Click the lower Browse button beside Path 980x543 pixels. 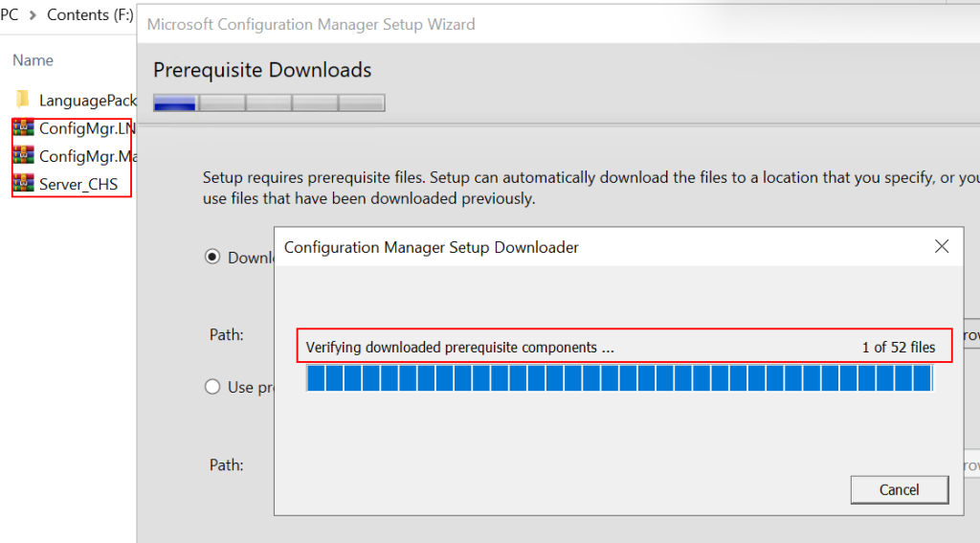pyautogui.click(x=969, y=465)
